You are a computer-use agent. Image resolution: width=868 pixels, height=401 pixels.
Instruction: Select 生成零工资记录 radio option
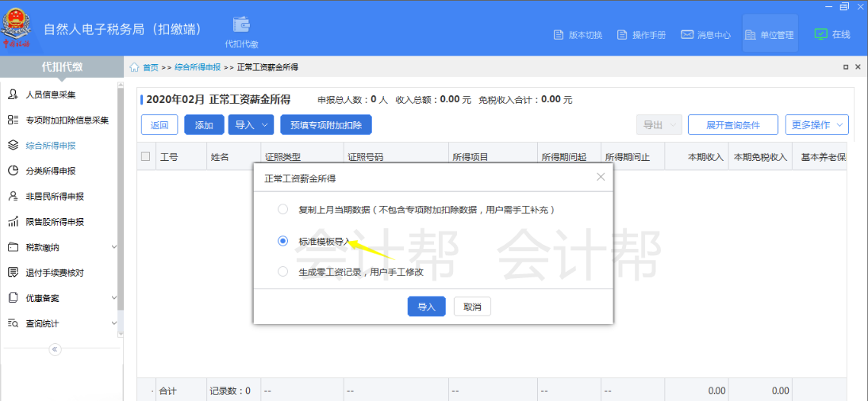[283, 272]
